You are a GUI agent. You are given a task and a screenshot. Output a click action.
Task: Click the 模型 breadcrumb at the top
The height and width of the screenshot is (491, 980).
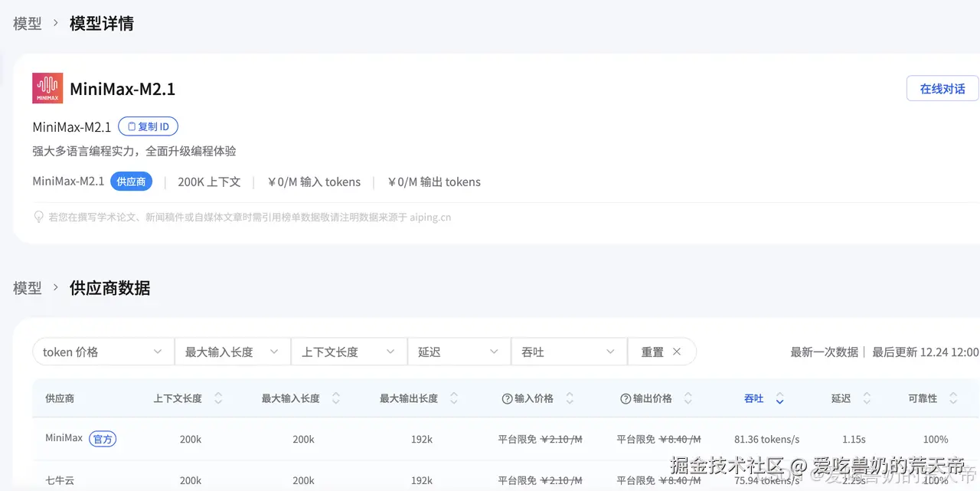pyautogui.click(x=27, y=23)
